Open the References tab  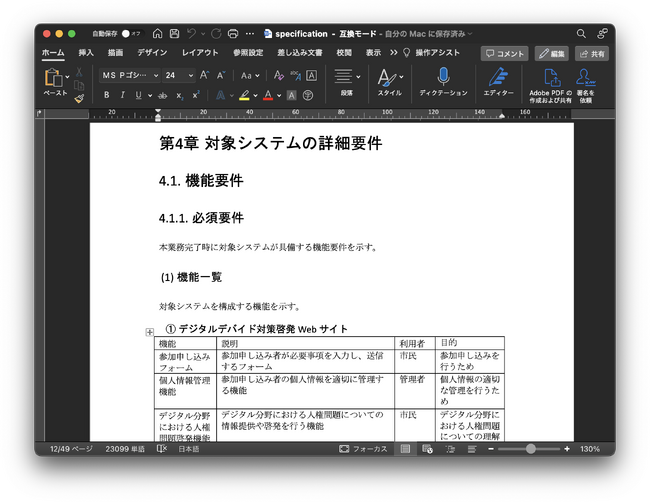tap(248, 53)
